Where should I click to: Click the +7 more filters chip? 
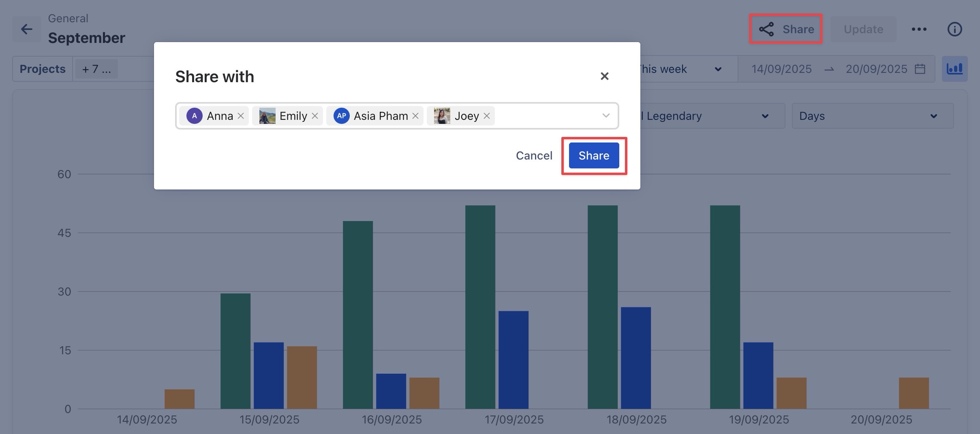click(96, 69)
